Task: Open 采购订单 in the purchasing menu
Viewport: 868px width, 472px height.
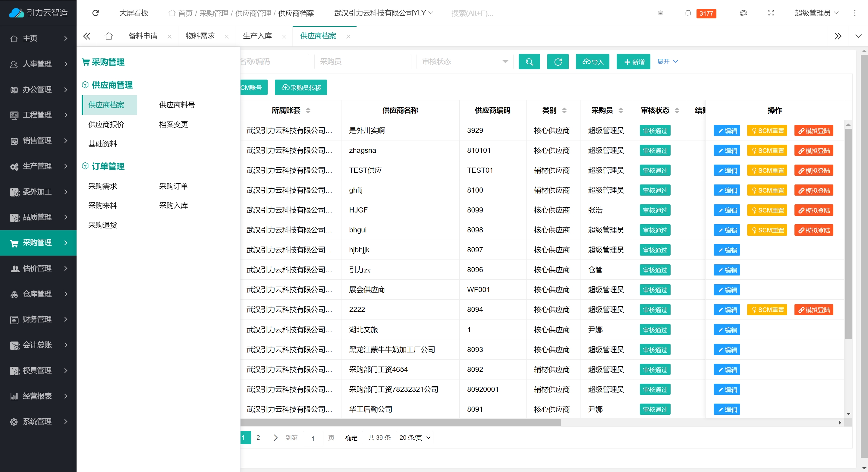Action: tap(173, 186)
